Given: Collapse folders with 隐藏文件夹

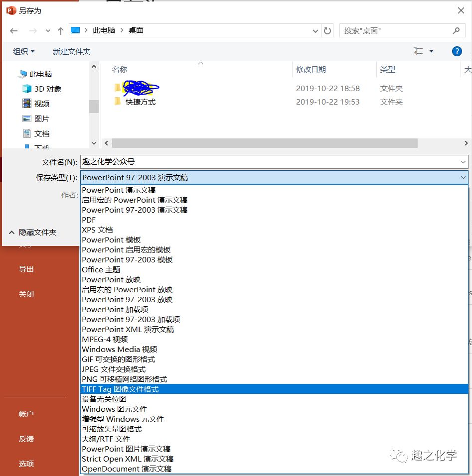Looking at the screenshot, I should point(32,233).
